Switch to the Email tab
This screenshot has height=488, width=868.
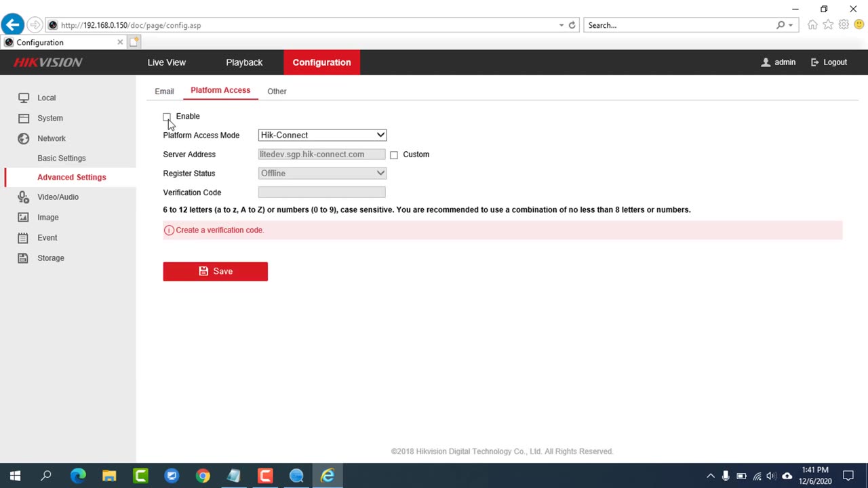point(164,91)
